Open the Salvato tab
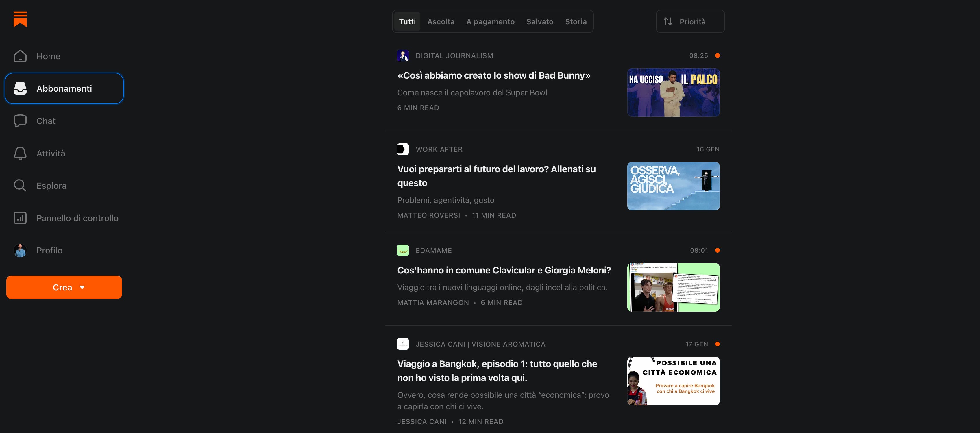Viewport: 980px width, 433px height. tap(539, 22)
